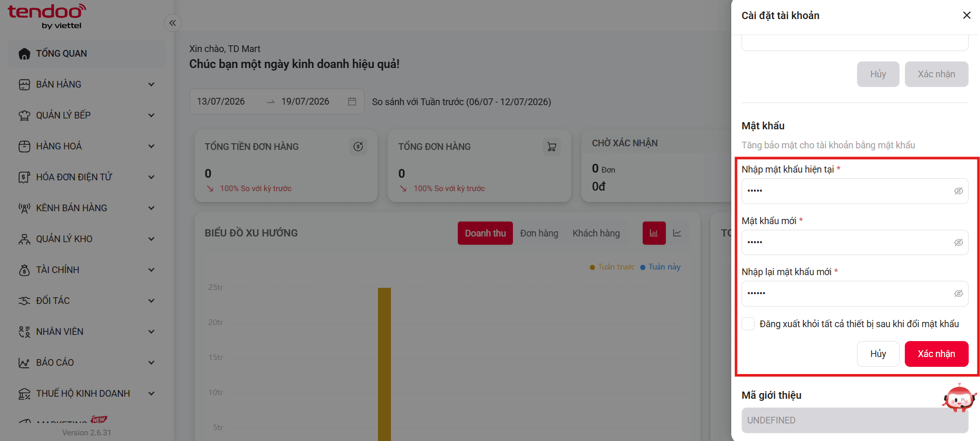Open the Hàng hoá menu item
The image size is (980, 441).
point(87,146)
